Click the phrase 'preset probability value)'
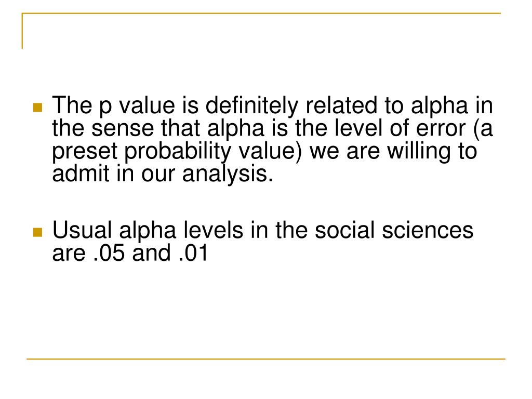The width and height of the screenshot is (532, 399). (177, 151)
